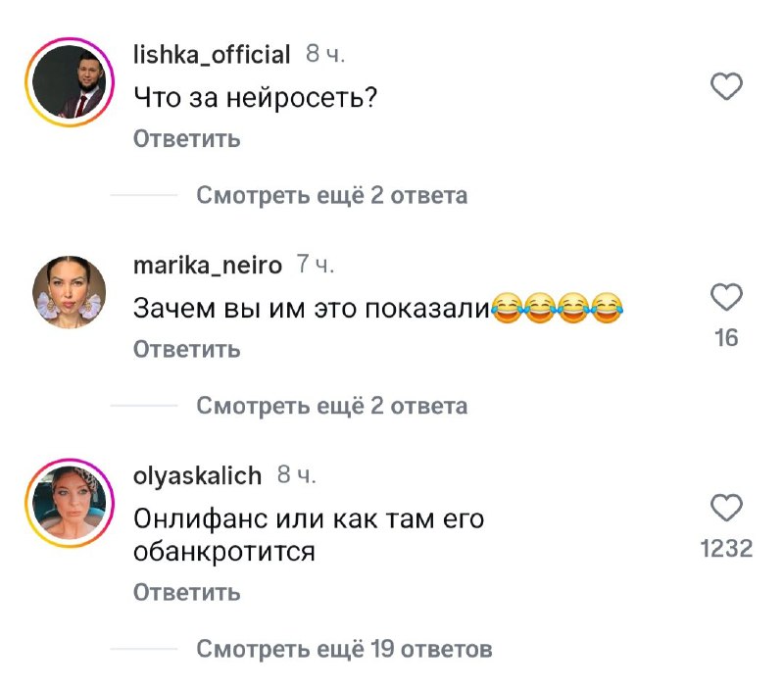Visit the olyaskalich username link
The width and height of the screenshot is (784, 689).
[x=197, y=475]
